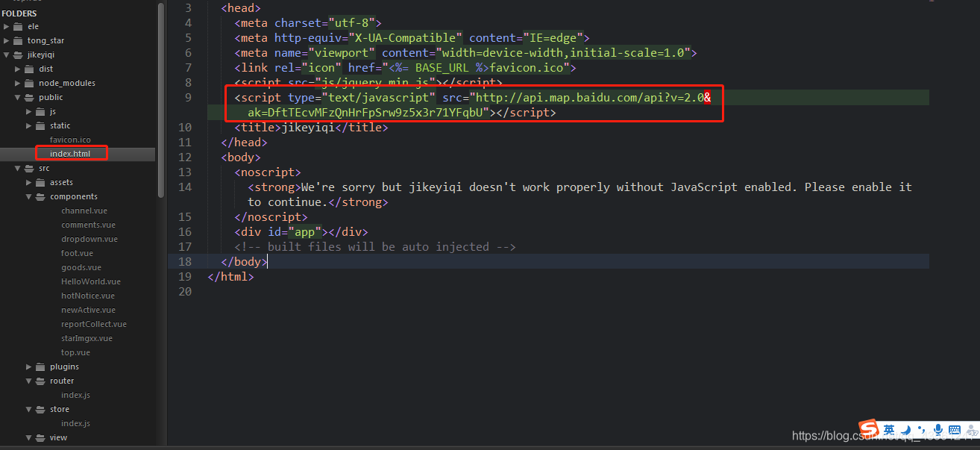Click line number 18 in the gutter
The image size is (980, 450).
pos(185,261)
